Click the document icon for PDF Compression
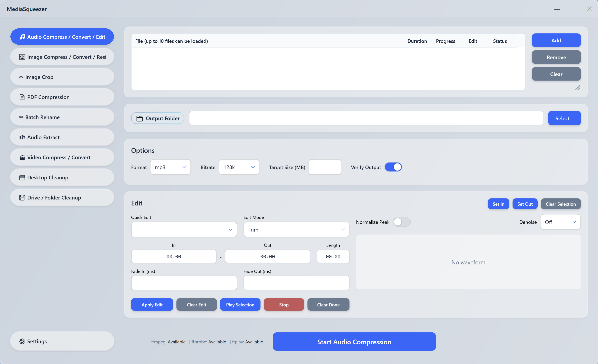This screenshot has width=598, height=364. coord(22,97)
